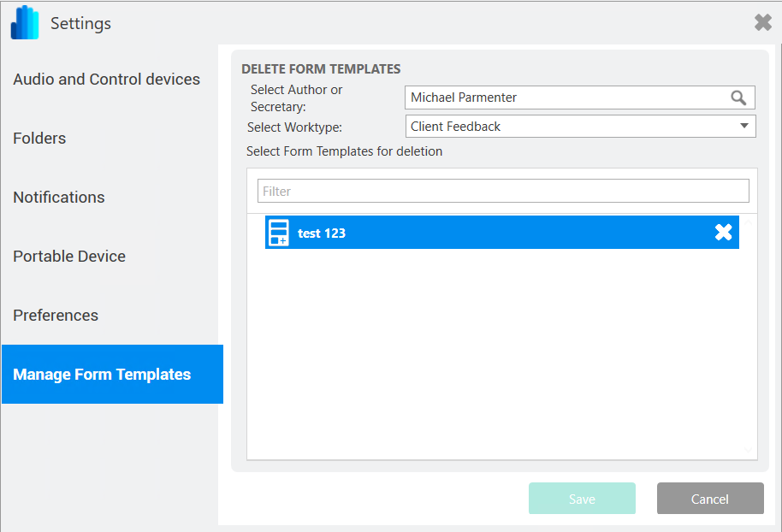Open the Notifications settings section
The height and width of the screenshot is (532, 782).
pyautogui.click(x=58, y=197)
